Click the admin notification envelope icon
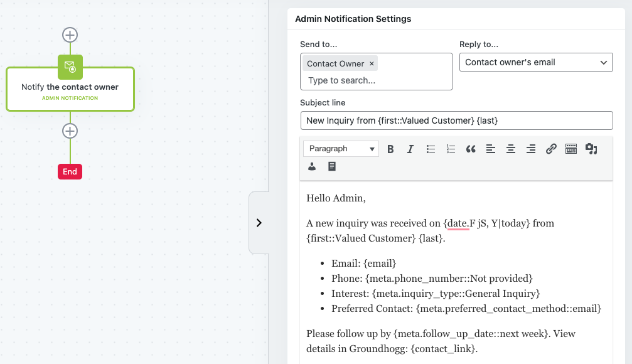This screenshot has width=632, height=364. 70,67
